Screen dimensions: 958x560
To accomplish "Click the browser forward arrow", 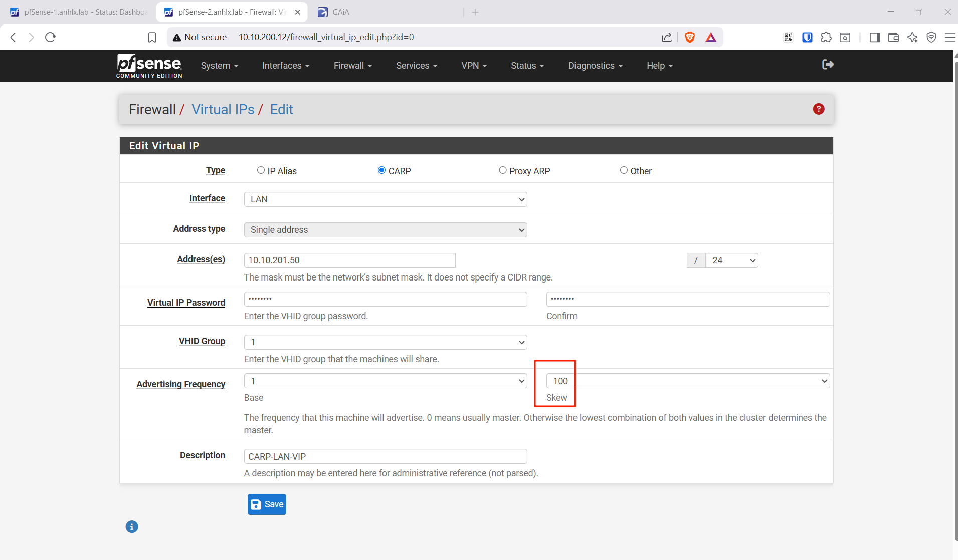I will coord(31,37).
